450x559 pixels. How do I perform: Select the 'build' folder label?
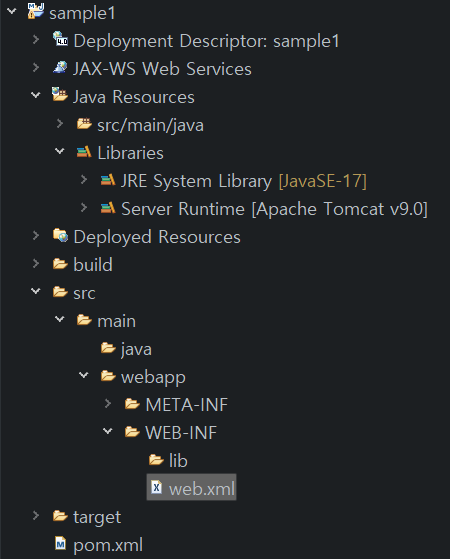point(93,265)
